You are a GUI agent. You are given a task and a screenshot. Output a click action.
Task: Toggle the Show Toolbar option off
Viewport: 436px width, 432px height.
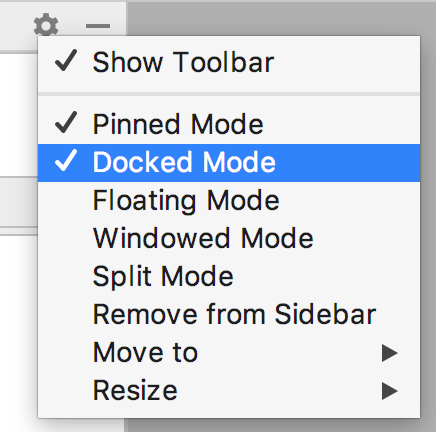pos(229,63)
